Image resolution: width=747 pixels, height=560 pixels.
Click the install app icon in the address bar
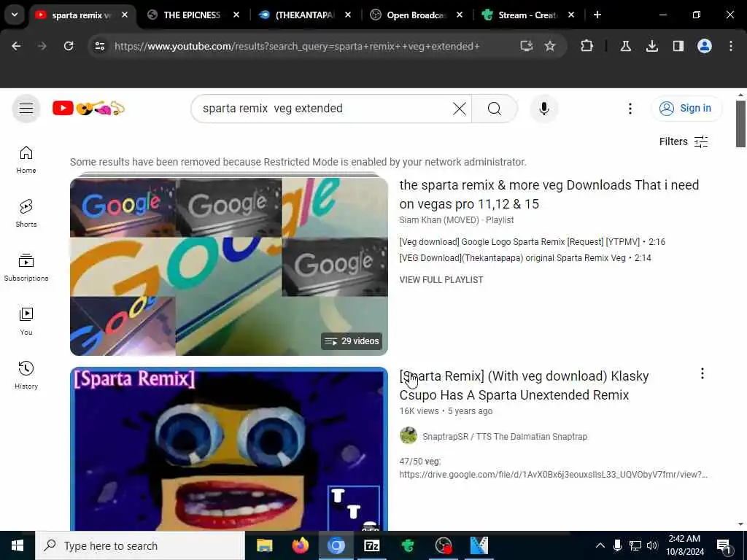coord(526,46)
